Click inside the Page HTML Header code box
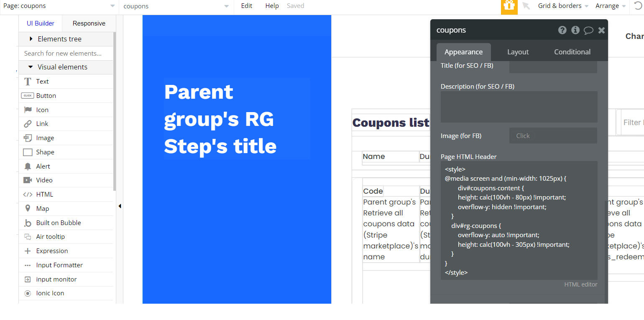Viewport: 644px width, 320px height. 519,220
